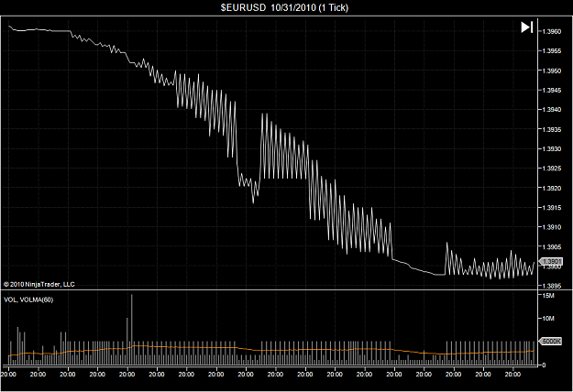Click the 1.3910 price axis label
Image resolution: width=573 pixels, height=392 pixels.
pos(552,227)
